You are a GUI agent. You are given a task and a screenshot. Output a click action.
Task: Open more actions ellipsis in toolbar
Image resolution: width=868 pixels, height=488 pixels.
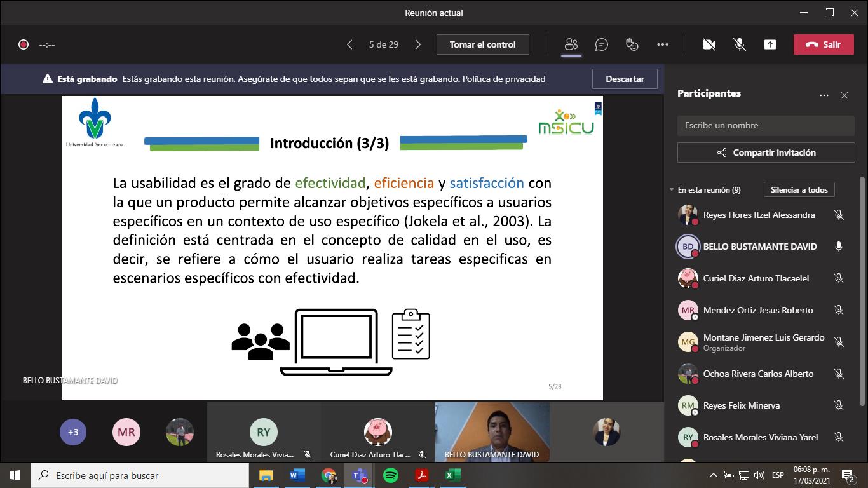click(663, 44)
